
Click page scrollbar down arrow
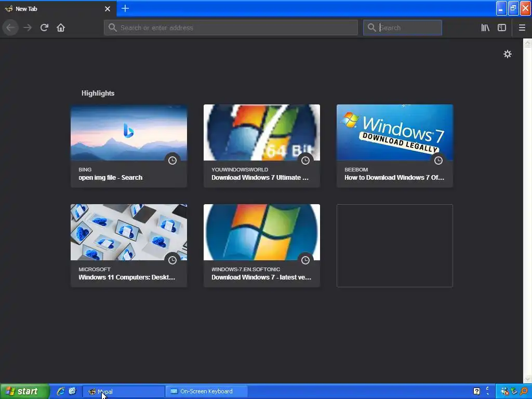tap(527, 379)
